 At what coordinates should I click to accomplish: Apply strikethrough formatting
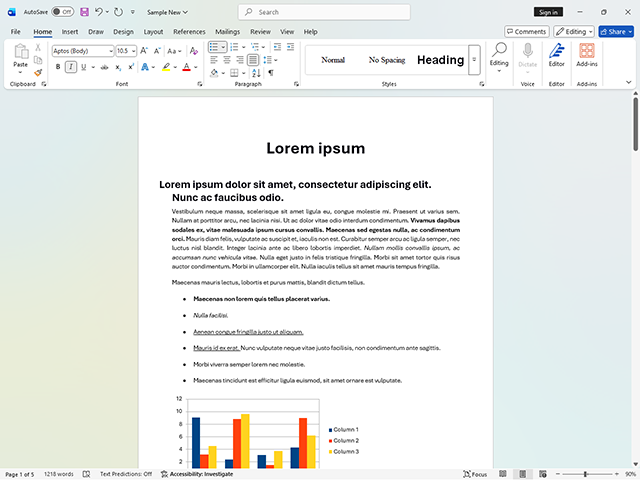[x=104, y=67]
